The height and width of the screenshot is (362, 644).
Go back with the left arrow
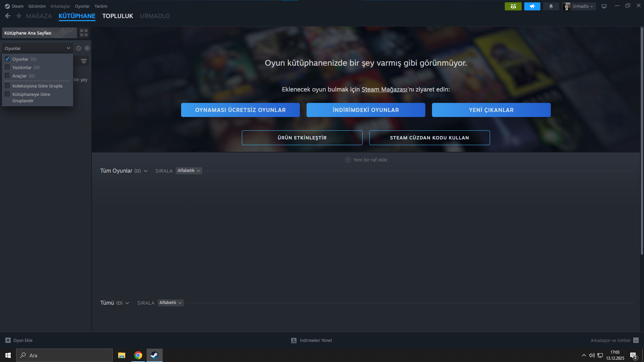pos(8,16)
